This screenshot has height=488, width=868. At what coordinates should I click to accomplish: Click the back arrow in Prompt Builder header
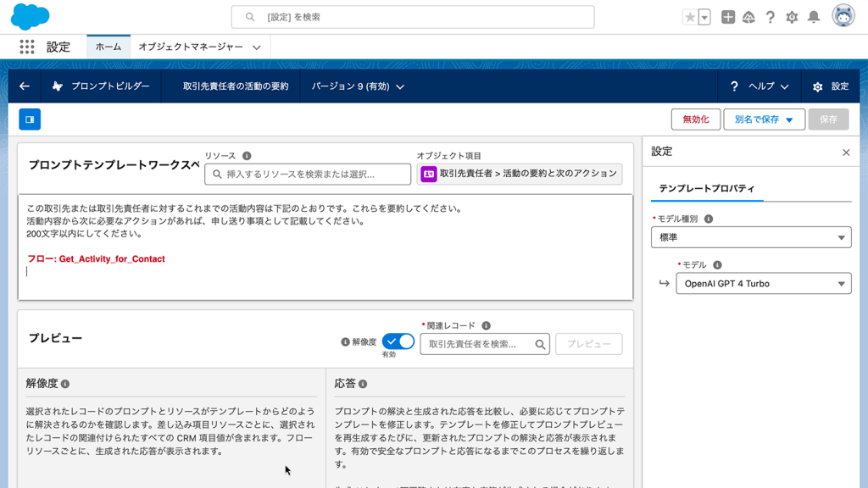(x=24, y=86)
